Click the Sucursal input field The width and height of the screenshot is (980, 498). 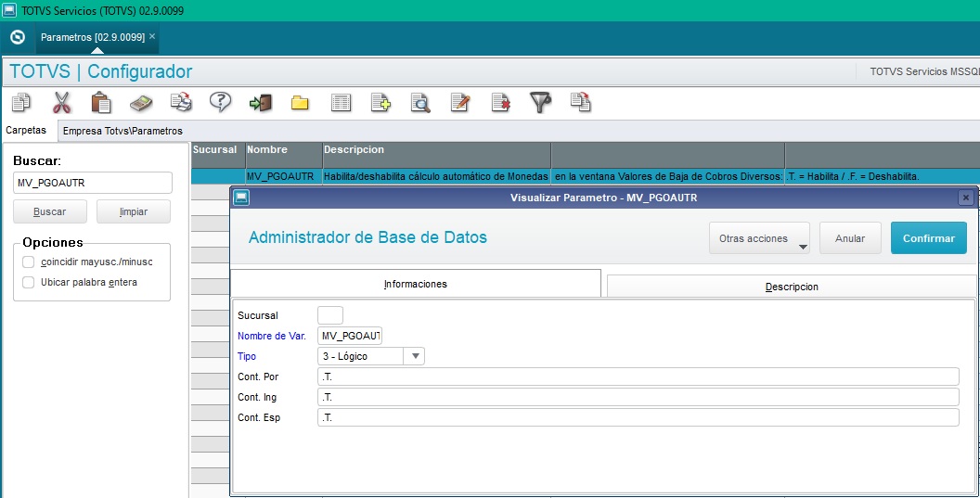pos(330,315)
